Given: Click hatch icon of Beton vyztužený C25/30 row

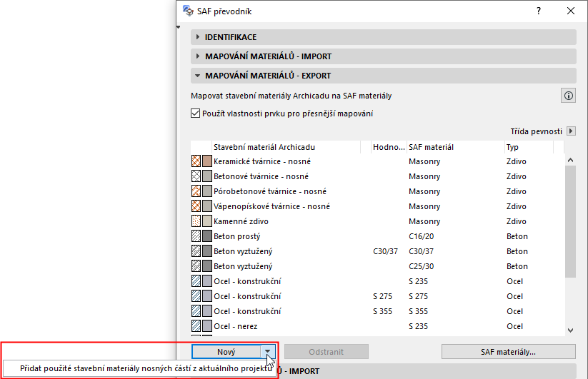Looking at the screenshot, I should click(x=196, y=266).
